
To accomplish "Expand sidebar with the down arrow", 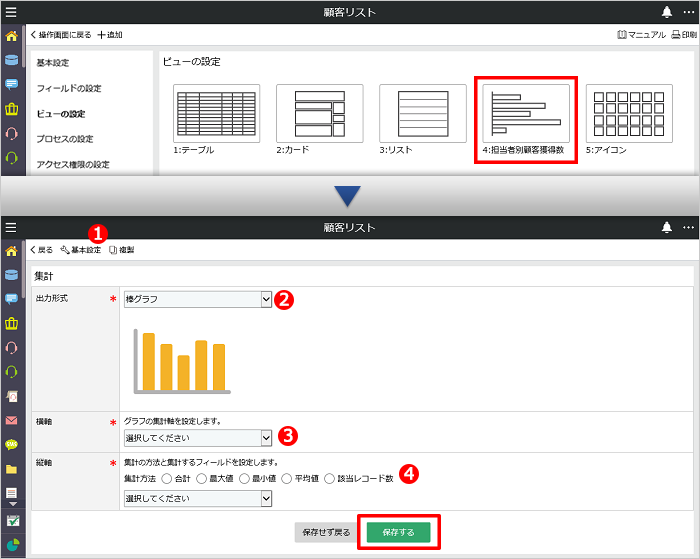I will tap(13, 504).
